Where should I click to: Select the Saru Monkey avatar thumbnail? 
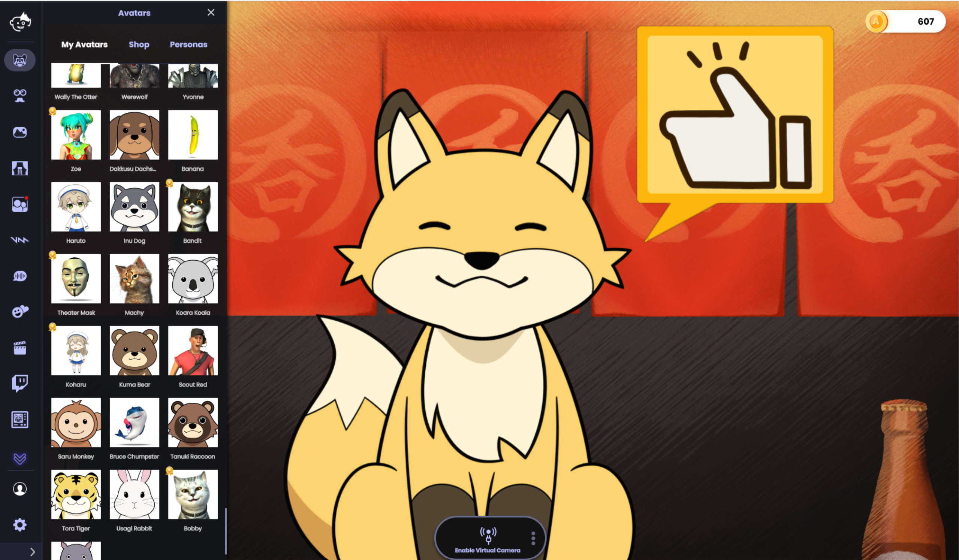[x=76, y=422]
